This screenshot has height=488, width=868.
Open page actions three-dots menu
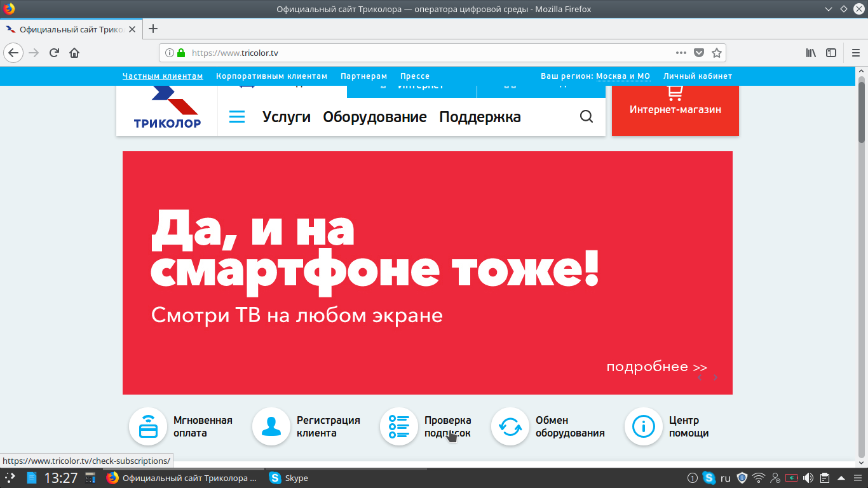[681, 53]
